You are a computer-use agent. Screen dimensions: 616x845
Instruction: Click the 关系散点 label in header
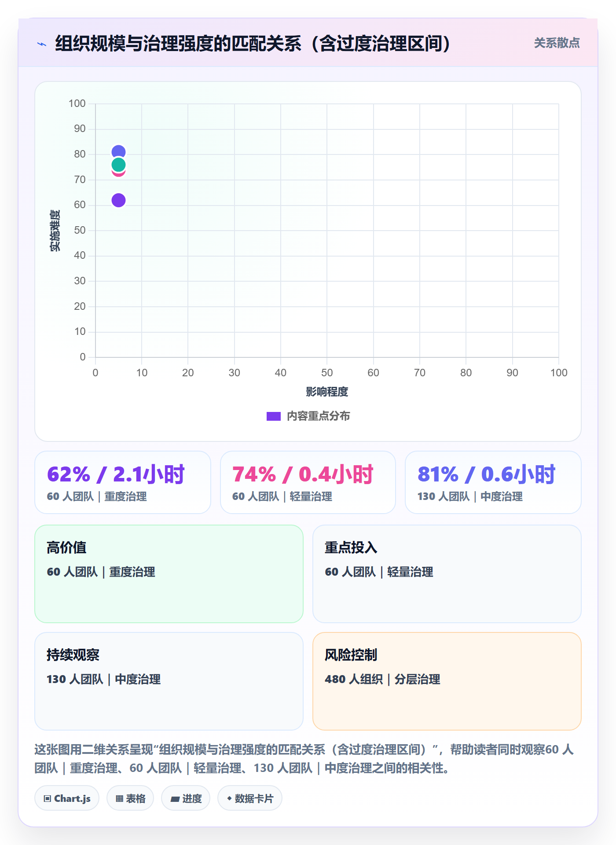click(557, 43)
